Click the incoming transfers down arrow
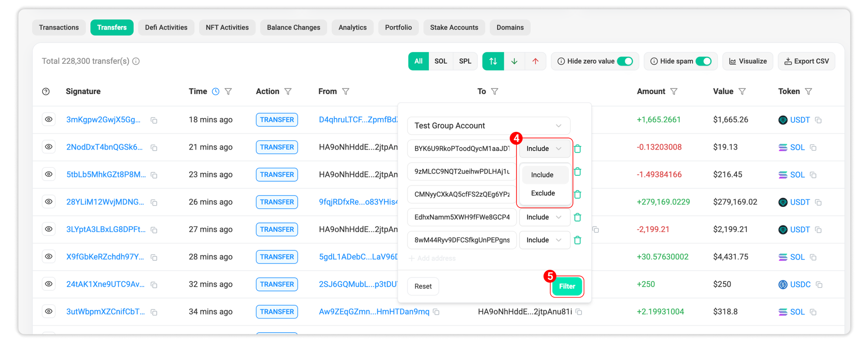The image size is (868, 344). (x=514, y=61)
